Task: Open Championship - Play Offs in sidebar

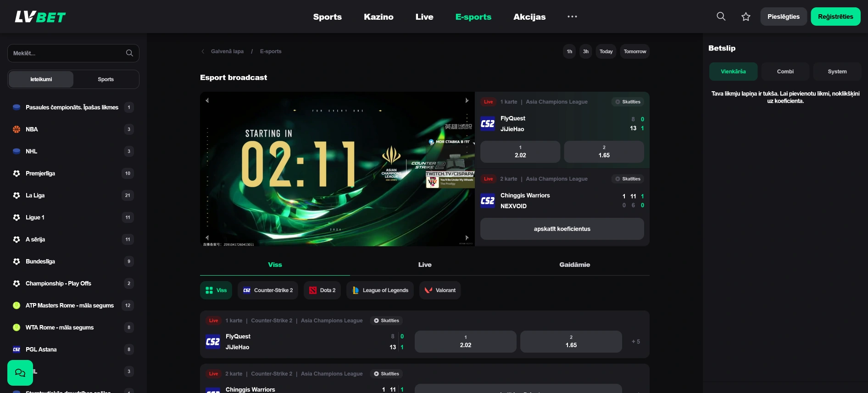Action: coord(73,283)
